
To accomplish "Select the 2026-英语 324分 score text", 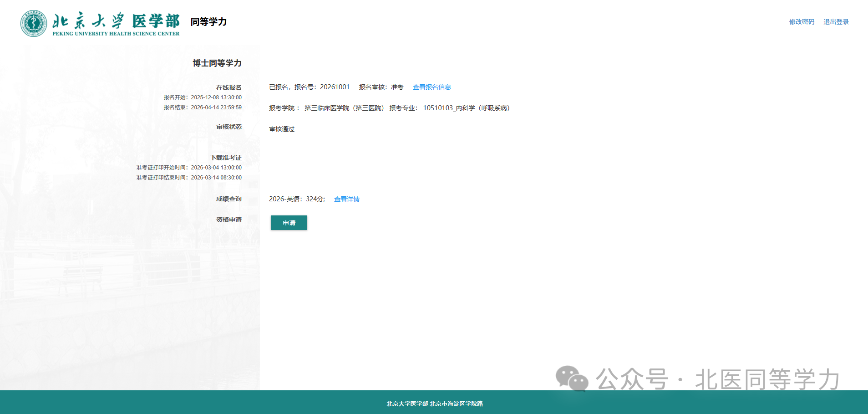I will (x=297, y=199).
